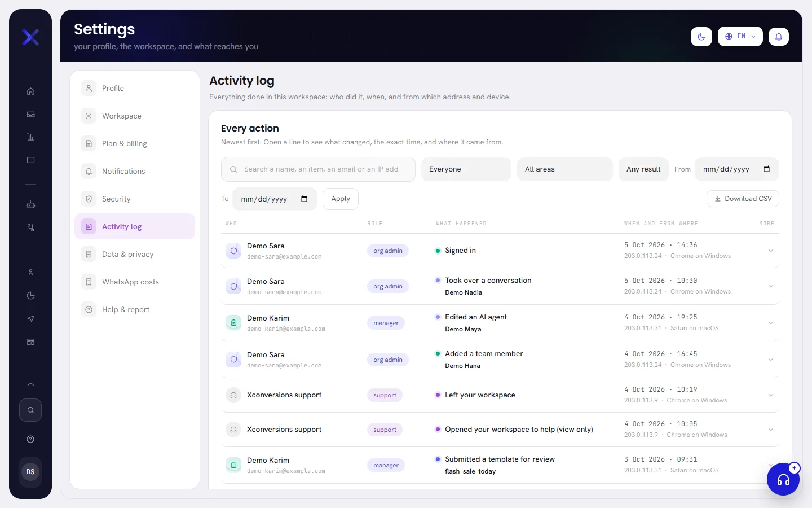Go to Profile settings
812x508 pixels.
click(135, 88)
